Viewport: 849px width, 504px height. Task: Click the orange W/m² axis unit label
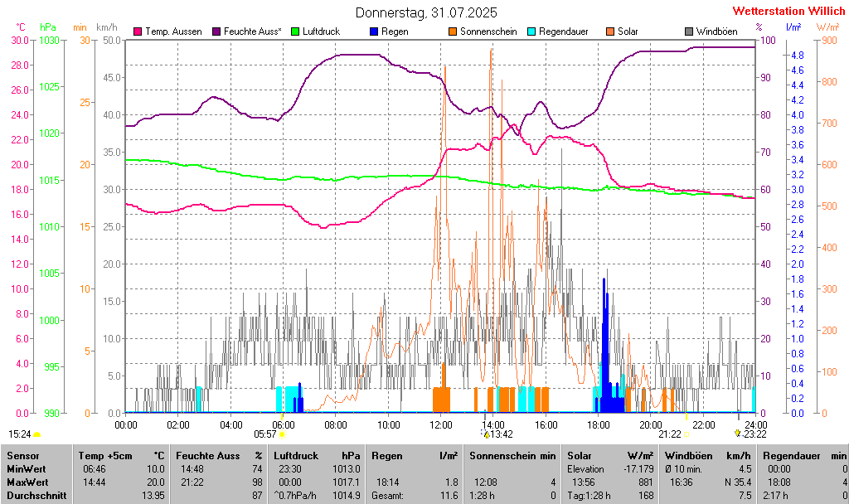(x=827, y=27)
